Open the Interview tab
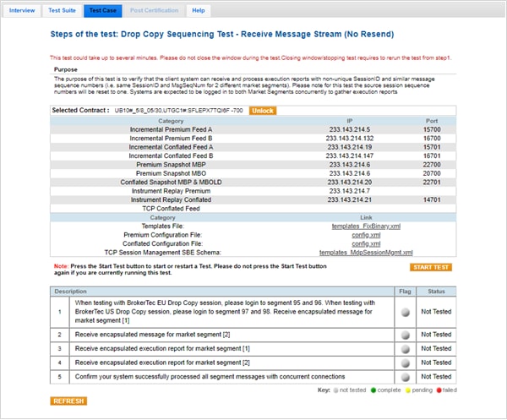 22,11
